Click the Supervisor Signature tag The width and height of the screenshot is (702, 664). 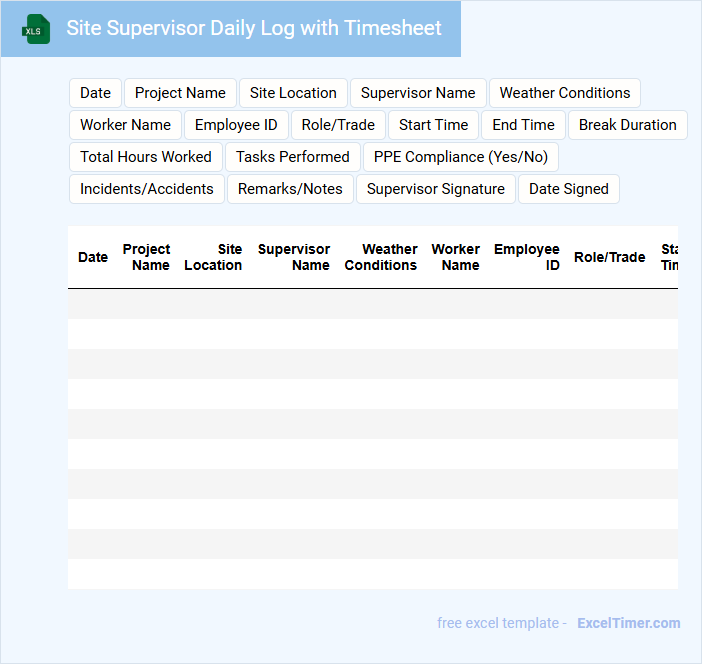click(x=436, y=189)
